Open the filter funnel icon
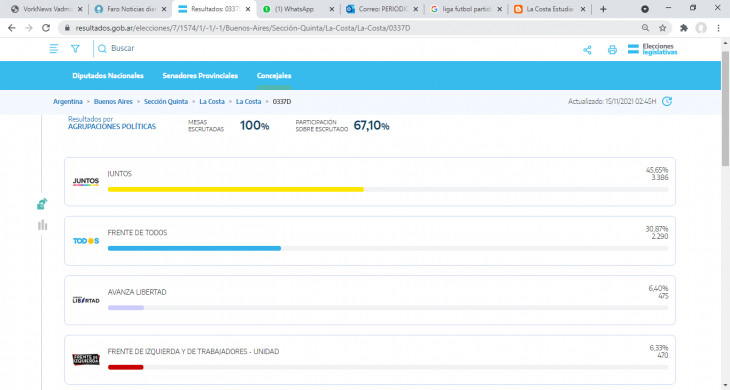This screenshot has width=730, height=390. pyautogui.click(x=75, y=48)
